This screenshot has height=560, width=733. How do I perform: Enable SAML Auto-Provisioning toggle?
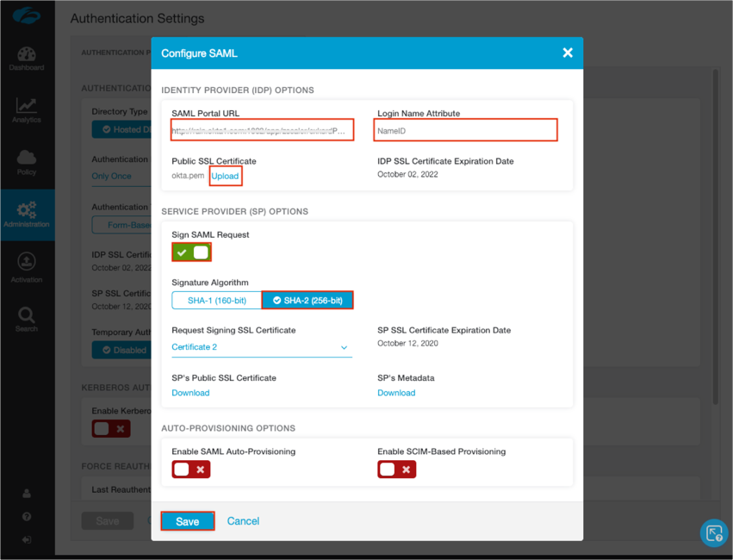[x=190, y=470]
